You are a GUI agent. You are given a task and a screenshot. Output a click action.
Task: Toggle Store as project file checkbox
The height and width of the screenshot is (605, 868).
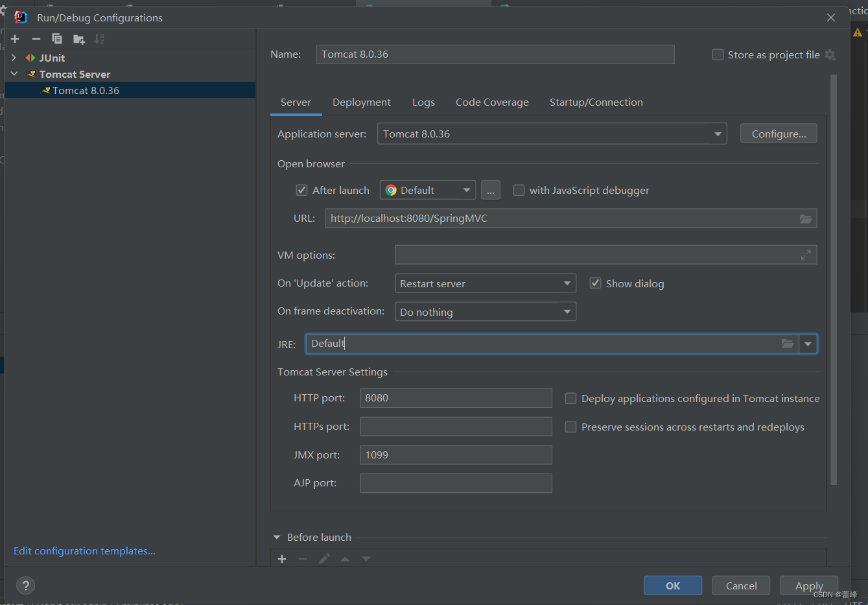tap(718, 55)
